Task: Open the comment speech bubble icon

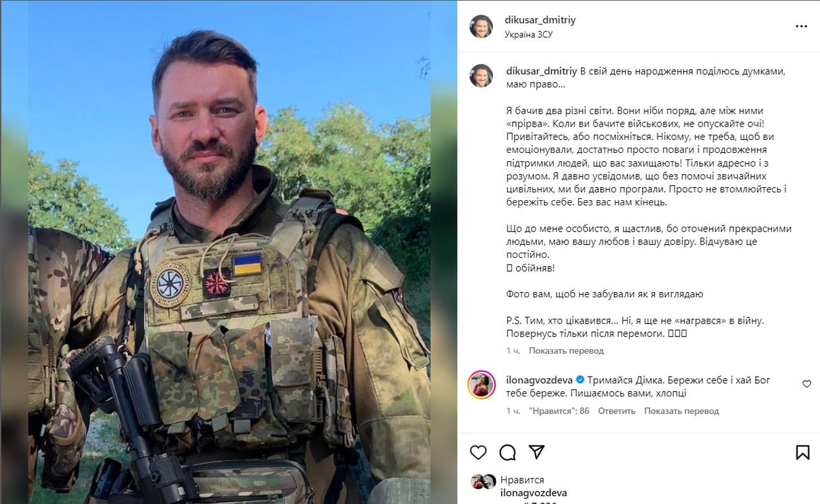Action: click(x=507, y=452)
